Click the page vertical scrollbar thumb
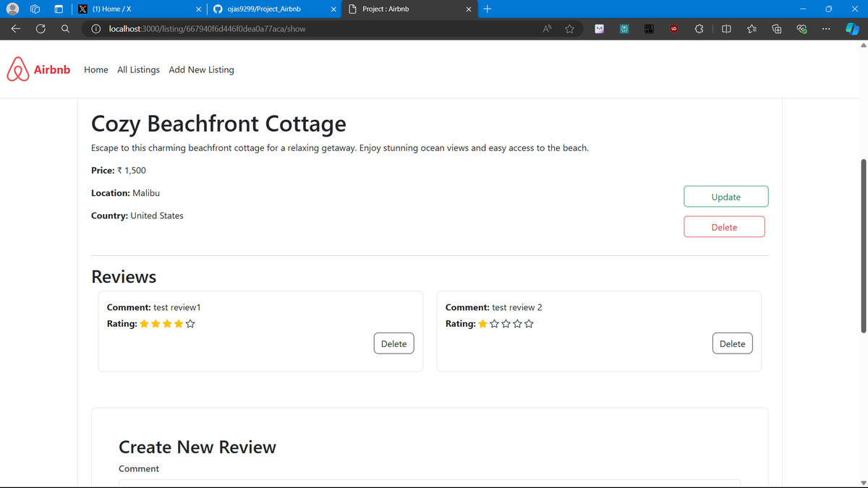Viewport: 868px width, 488px height. (x=863, y=246)
